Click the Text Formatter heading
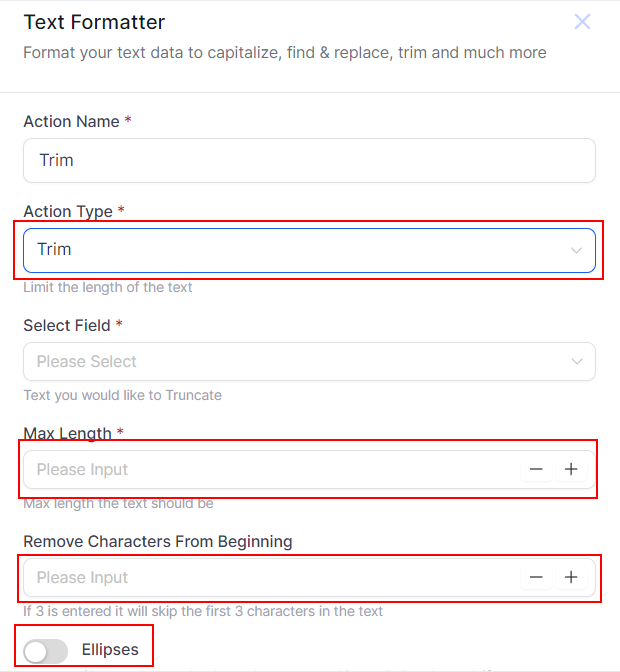 pyautogui.click(x=94, y=22)
